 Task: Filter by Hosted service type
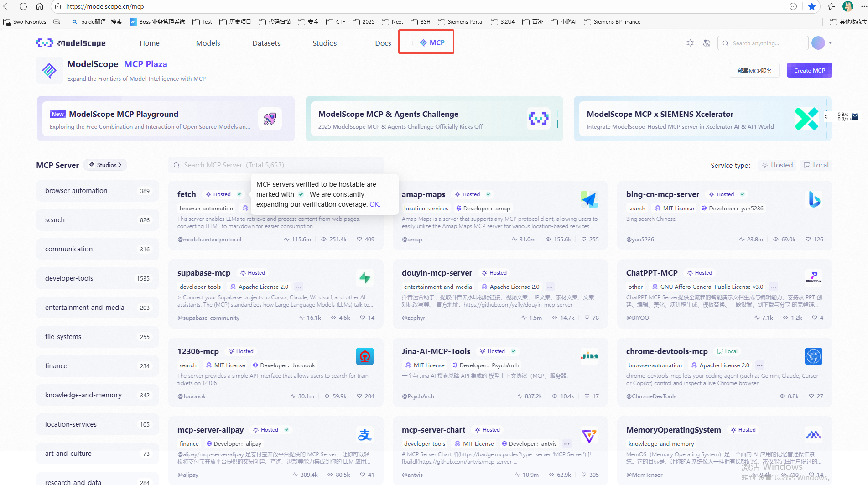pyautogui.click(x=777, y=165)
